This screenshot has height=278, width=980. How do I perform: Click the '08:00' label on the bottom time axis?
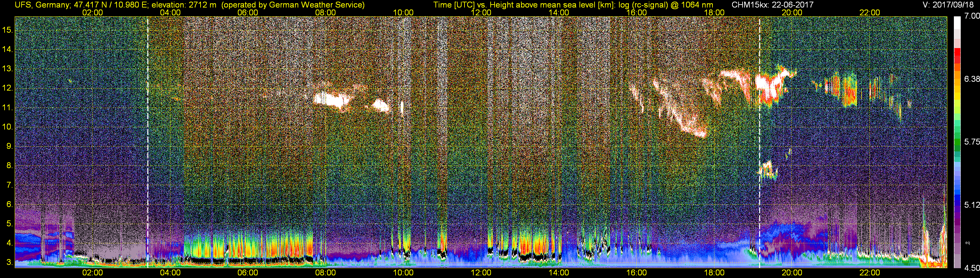325,273
